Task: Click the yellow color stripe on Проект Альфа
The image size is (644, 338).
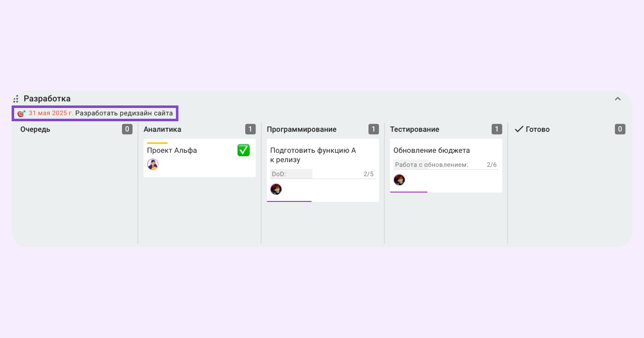Action: (157, 143)
